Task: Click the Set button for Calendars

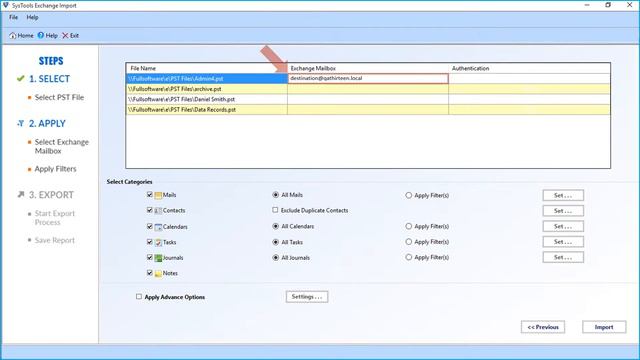Action: 563,227
